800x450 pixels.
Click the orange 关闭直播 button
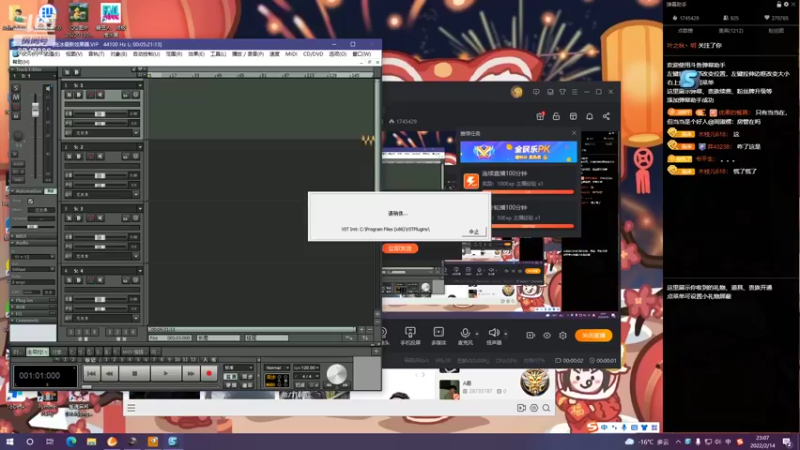(593, 335)
